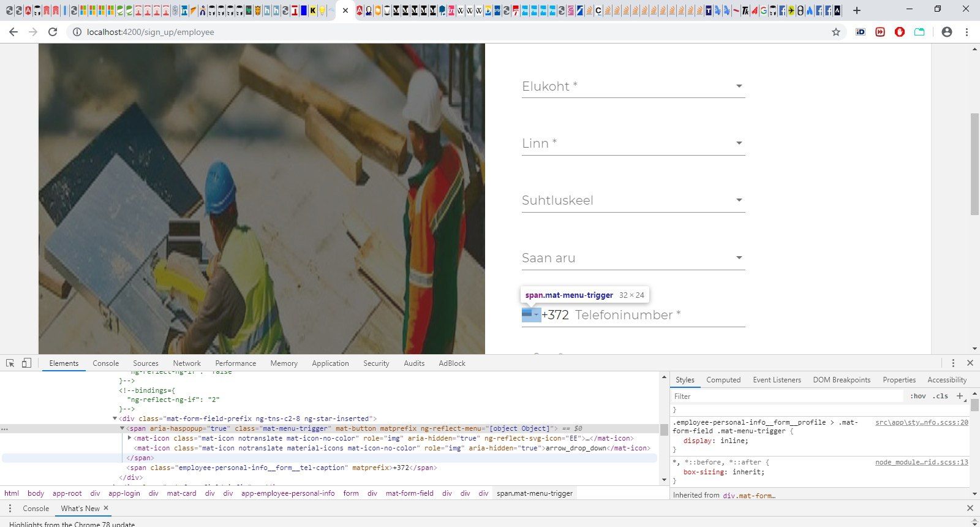Reload the localhost page
980x527 pixels.
[53, 32]
